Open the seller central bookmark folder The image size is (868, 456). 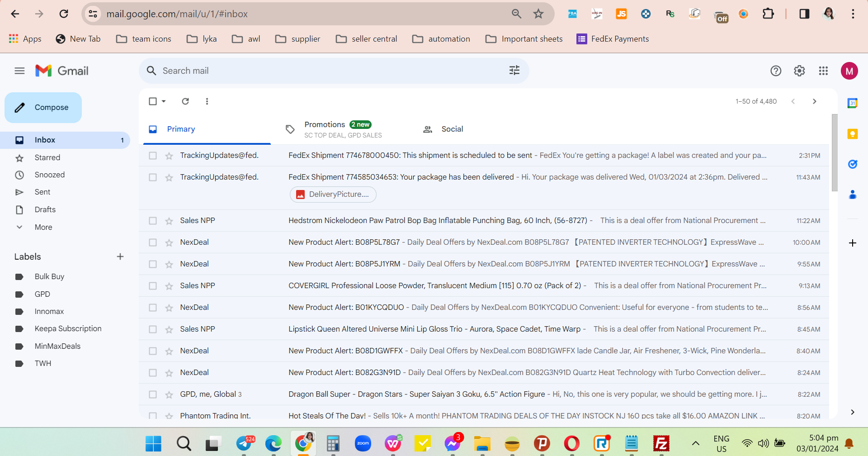tap(366, 39)
